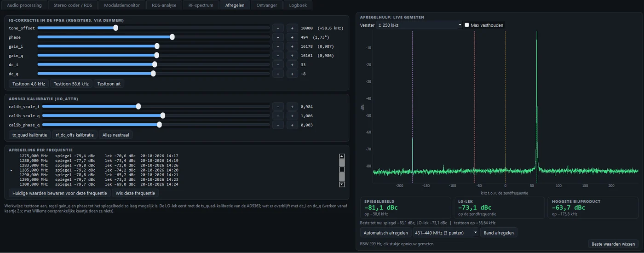The width and height of the screenshot is (644, 253).
Task: Click the phase slider handle
Action: (x=172, y=37)
